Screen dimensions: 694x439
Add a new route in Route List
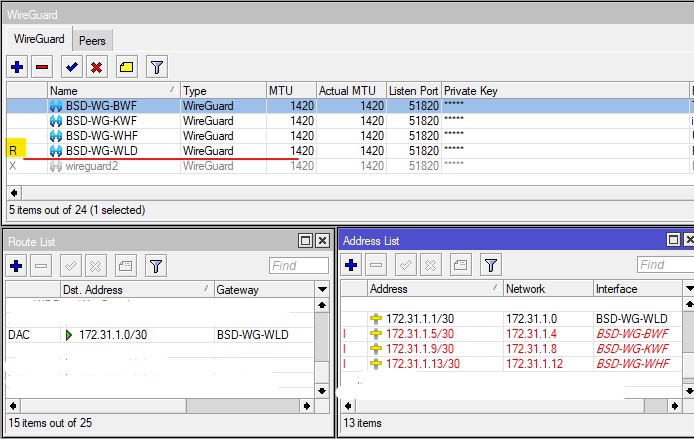click(x=16, y=266)
